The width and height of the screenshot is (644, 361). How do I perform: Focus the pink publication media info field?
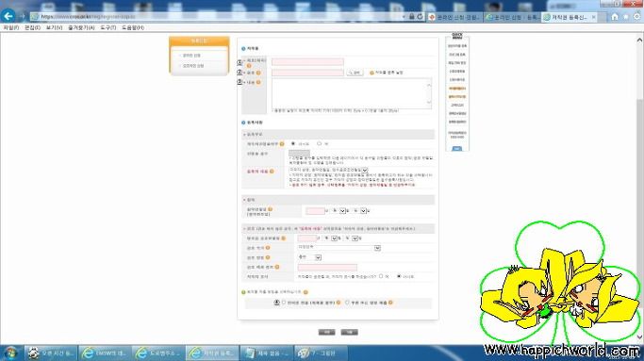[x=327, y=268]
